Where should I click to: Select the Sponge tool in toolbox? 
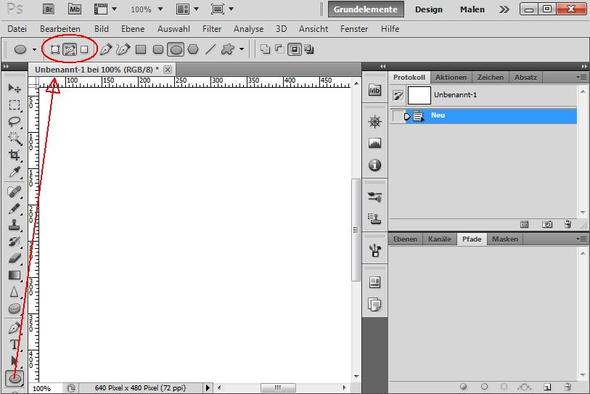[14, 308]
